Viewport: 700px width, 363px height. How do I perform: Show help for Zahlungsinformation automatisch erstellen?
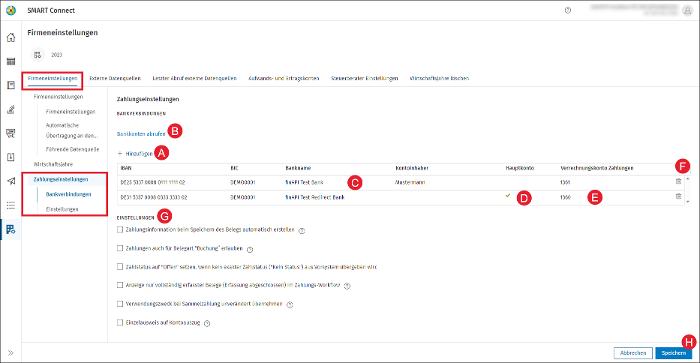click(x=302, y=231)
